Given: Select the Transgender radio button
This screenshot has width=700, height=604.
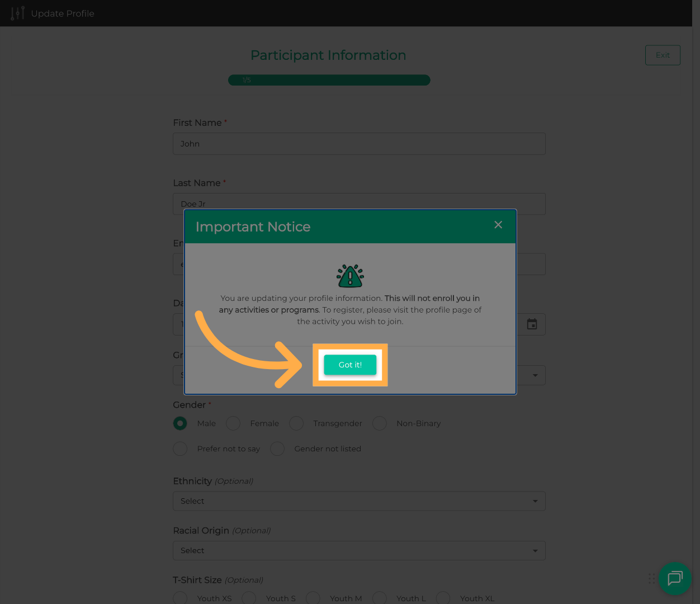Looking at the screenshot, I should tap(296, 423).
